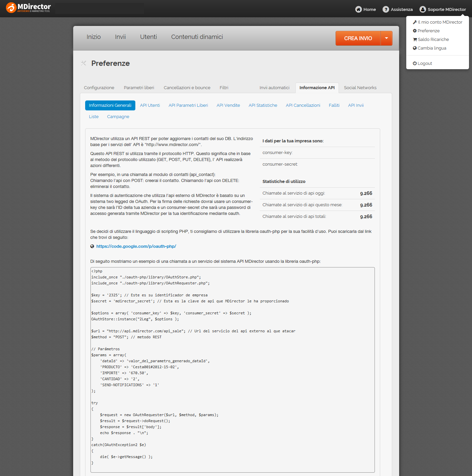Open Contenuti dinamici section
The width and height of the screenshot is (472, 476).
(x=197, y=37)
